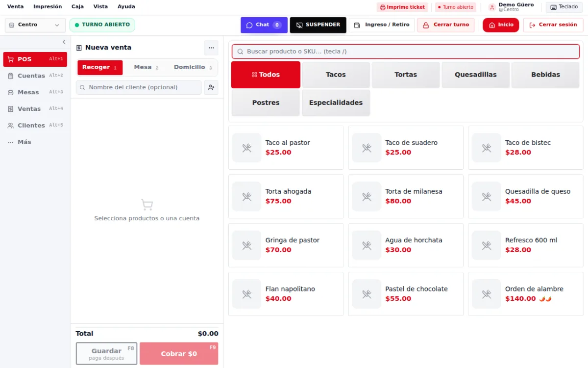The width and height of the screenshot is (588, 368).
Task: Click the Refresco 600 ml product name
Action: point(531,240)
